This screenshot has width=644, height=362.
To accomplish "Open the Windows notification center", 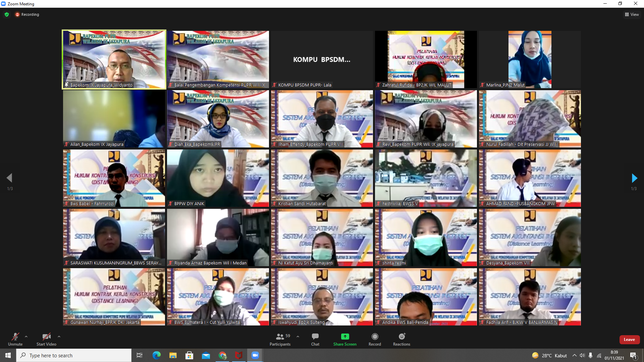I will (634, 355).
